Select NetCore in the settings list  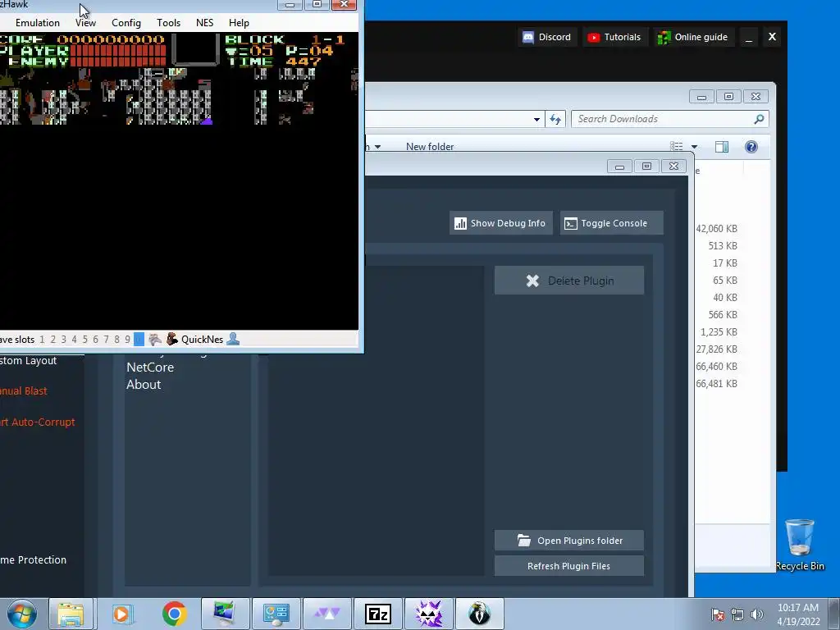[150, 367]
